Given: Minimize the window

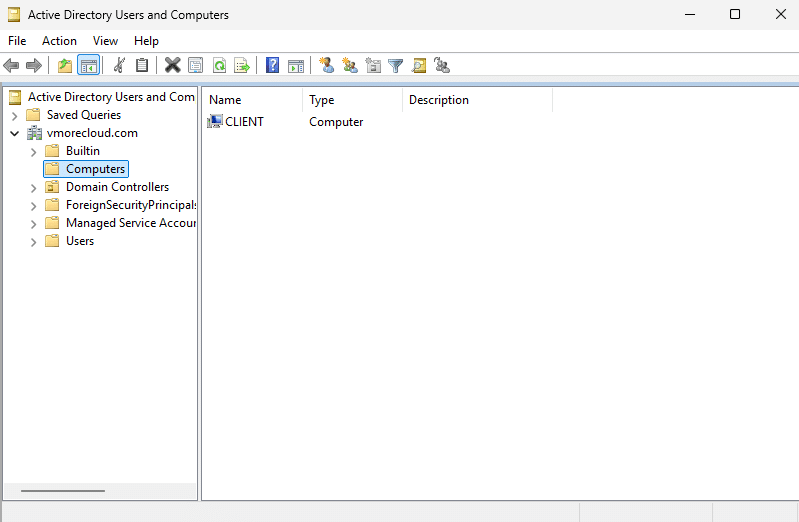Looking at the screenshot, I should tap(690, 14).
